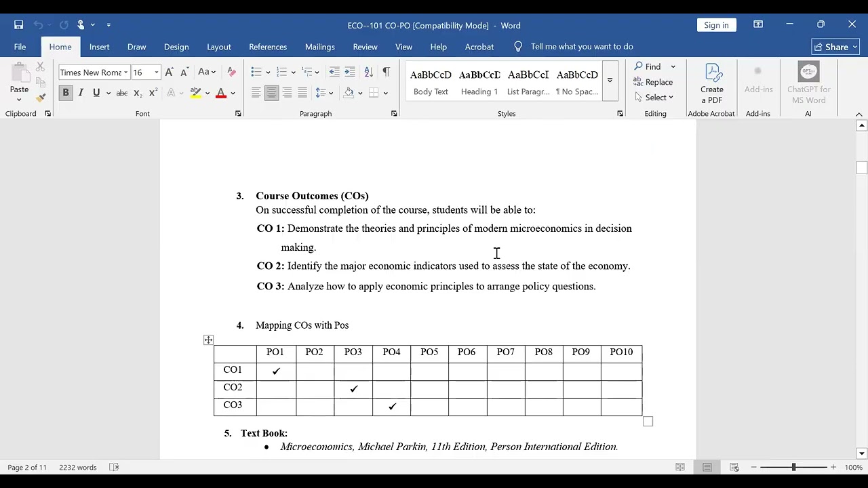Zoom in with the plus button

[x=833, y=467]
